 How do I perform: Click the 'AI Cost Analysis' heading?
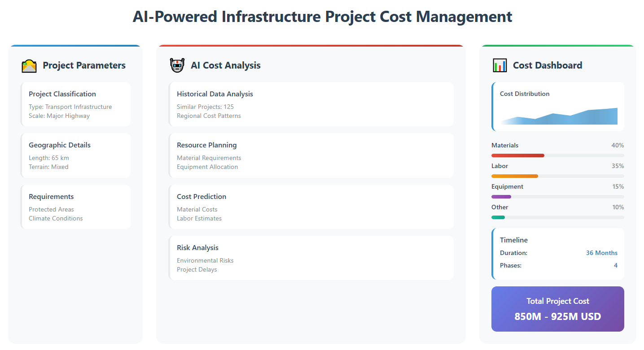pyautogui.click(x=226, y=65)
